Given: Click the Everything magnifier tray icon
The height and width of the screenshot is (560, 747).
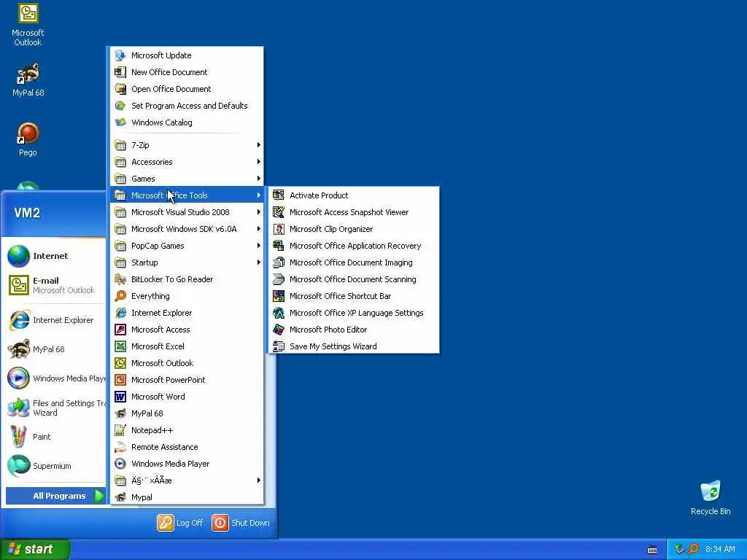Looking at the screenshot, I should pyautogui.click(x=694, y=549).
